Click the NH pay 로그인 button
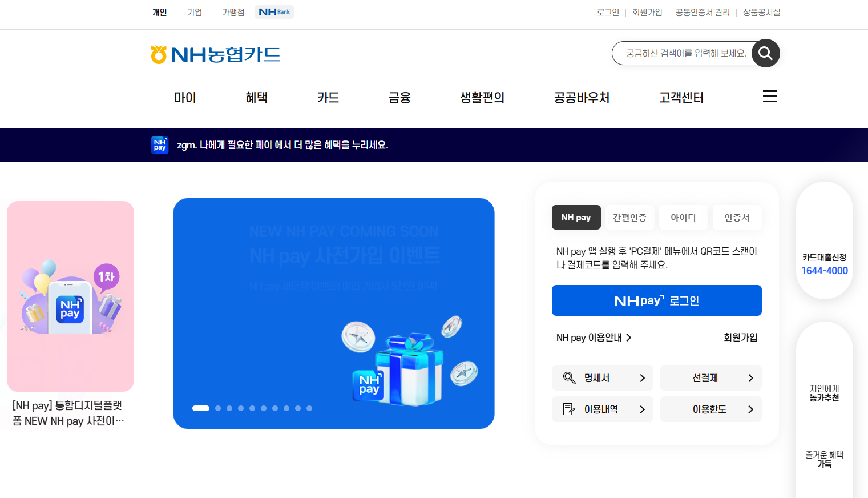The height and width of the screenshot is (498, 868). tap(657, 300)
